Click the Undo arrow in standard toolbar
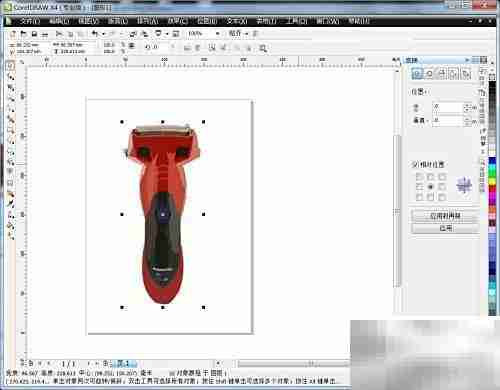This screenshot has width=500, height=390. click(95, 34)
